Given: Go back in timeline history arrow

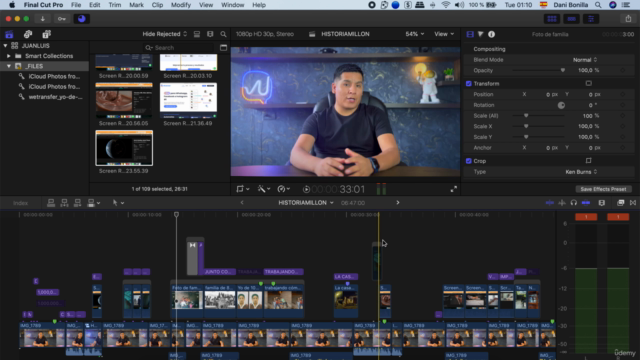Looking at the screenshot, I should pyautogui.click(x=242, y=203).
